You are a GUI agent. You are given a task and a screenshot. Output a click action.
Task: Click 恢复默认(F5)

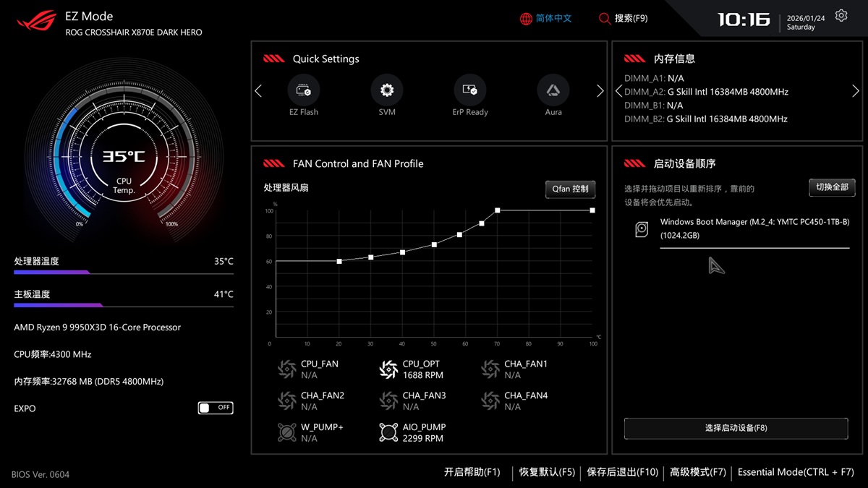(x=547, y=472)
